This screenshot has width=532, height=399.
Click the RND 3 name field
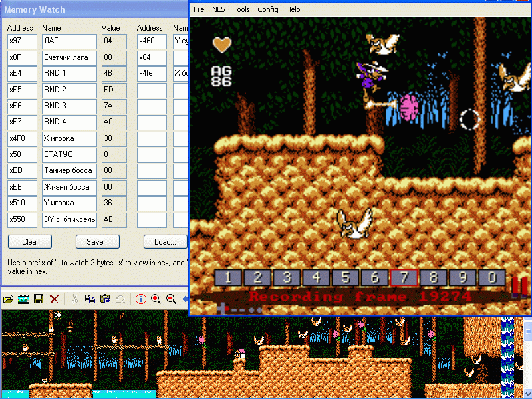[69, 106]
